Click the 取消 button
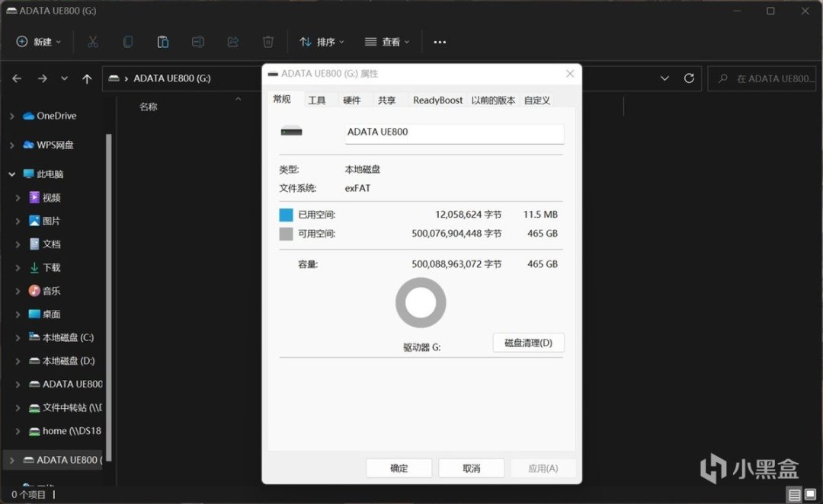The width and height of the screenshot is (823, 504). [x=472, y=468]
